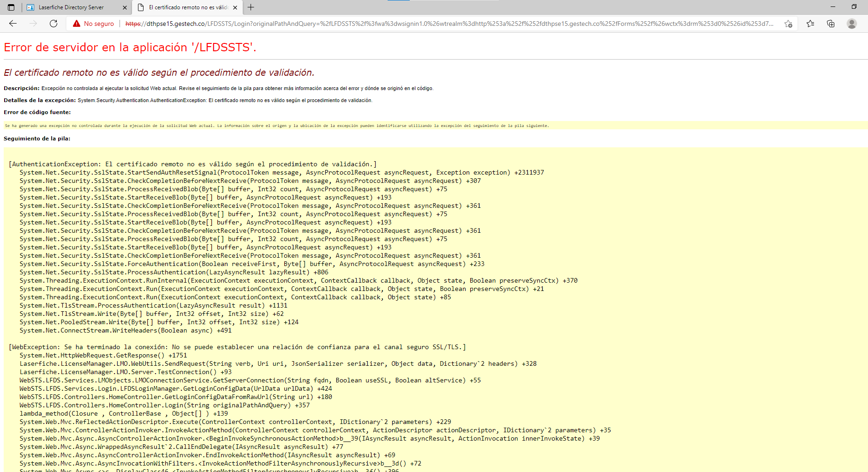Screen dimensions: 868x472
Task: Open a new browser tab
Action: 251,7
